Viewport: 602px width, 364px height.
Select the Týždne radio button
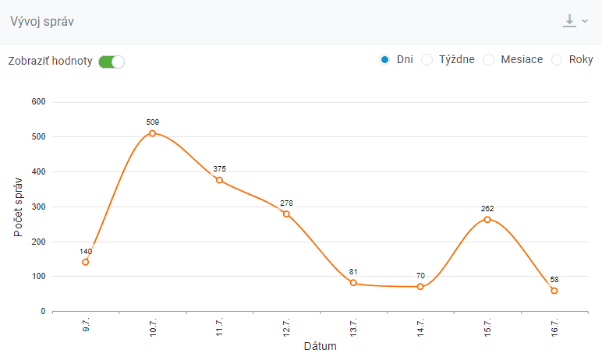pos(427,60)
